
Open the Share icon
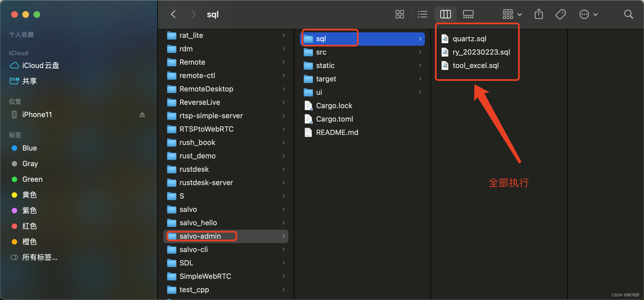tap(539, 14)
